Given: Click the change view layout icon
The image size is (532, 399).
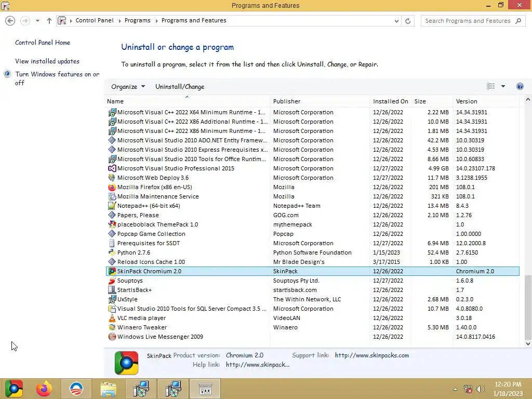Looking at the screenshot, I should (490, 86).
